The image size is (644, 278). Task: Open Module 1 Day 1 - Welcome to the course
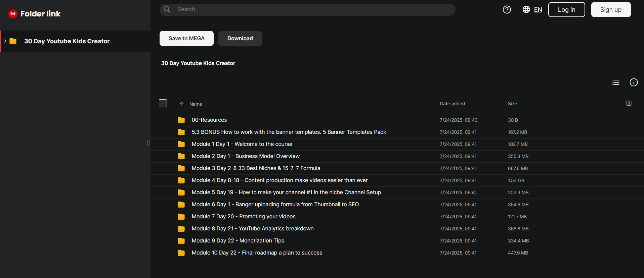click(242, 144)
